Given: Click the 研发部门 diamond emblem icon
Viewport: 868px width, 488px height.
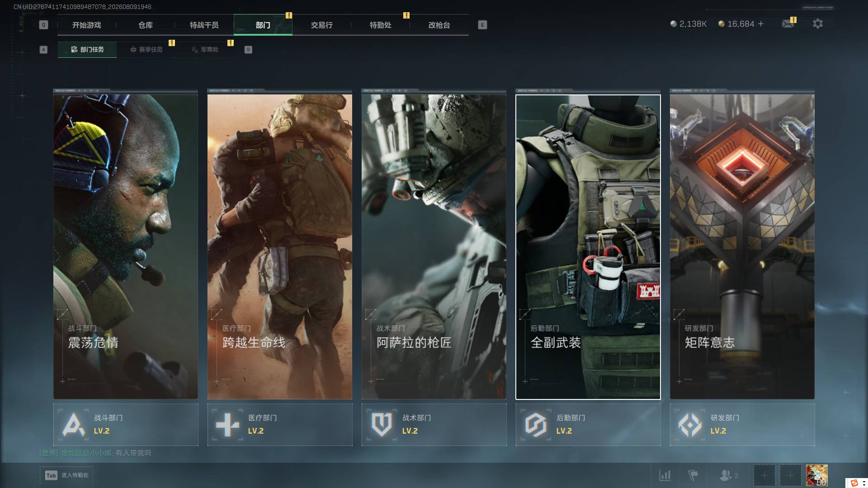Looking at the screenshot, I should (690, 425).
